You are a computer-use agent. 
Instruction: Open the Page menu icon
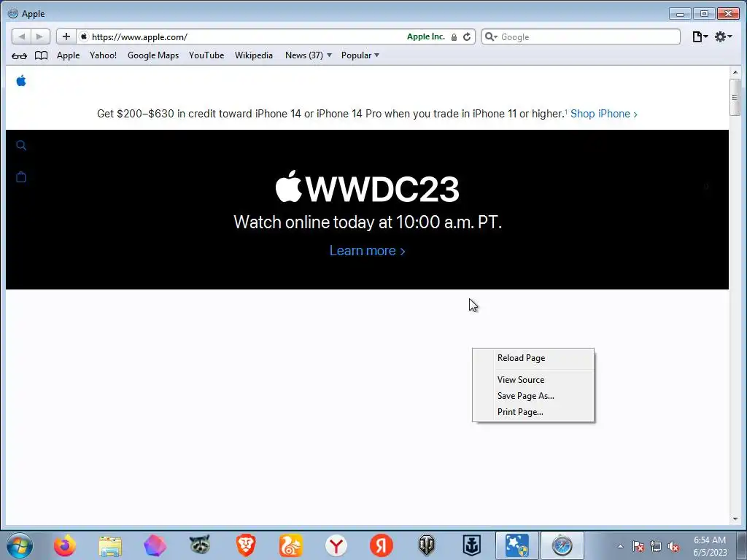tap(700, 36)
